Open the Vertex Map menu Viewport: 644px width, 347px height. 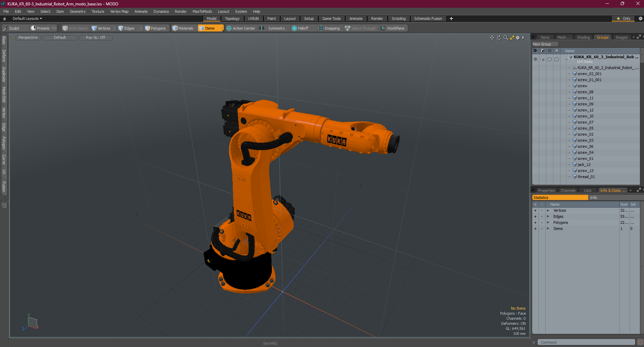tap(119, 11)
